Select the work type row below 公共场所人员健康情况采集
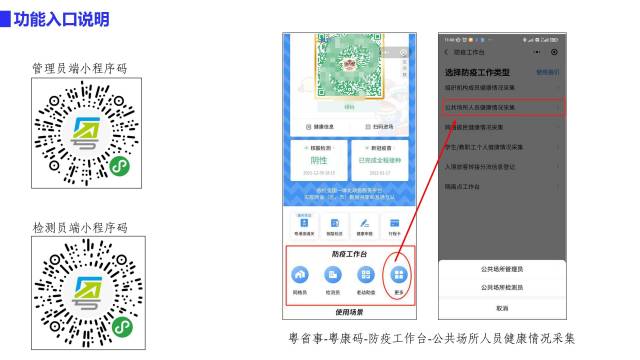The width and height of the screenshot is (640, 360). [502, 127]
